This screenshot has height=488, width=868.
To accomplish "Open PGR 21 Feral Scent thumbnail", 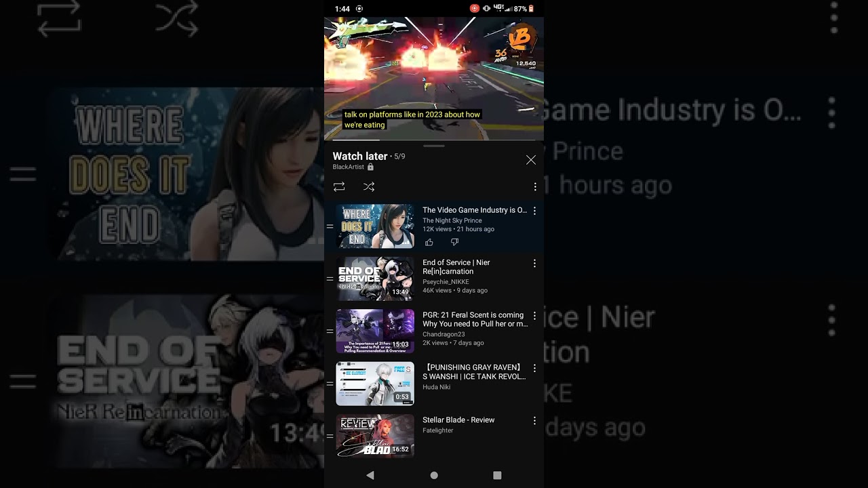I will (x=375, y=331).
